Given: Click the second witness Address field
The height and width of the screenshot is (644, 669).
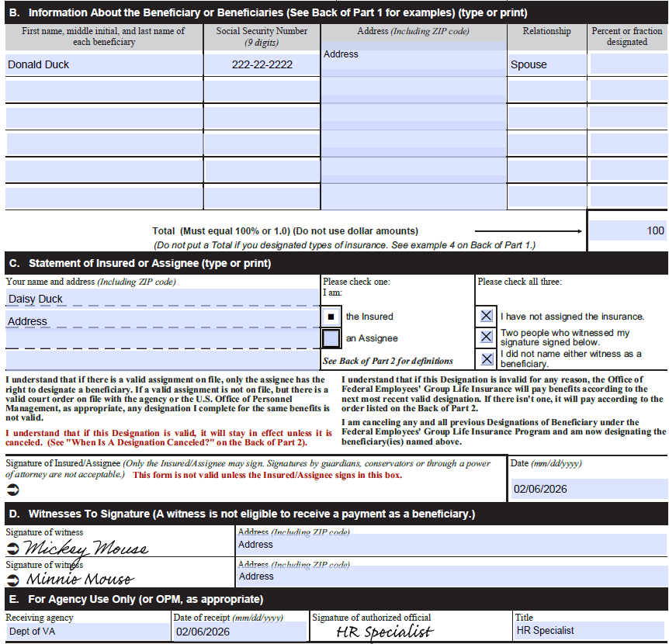Looking at the screenshot, I should [452, 576].
